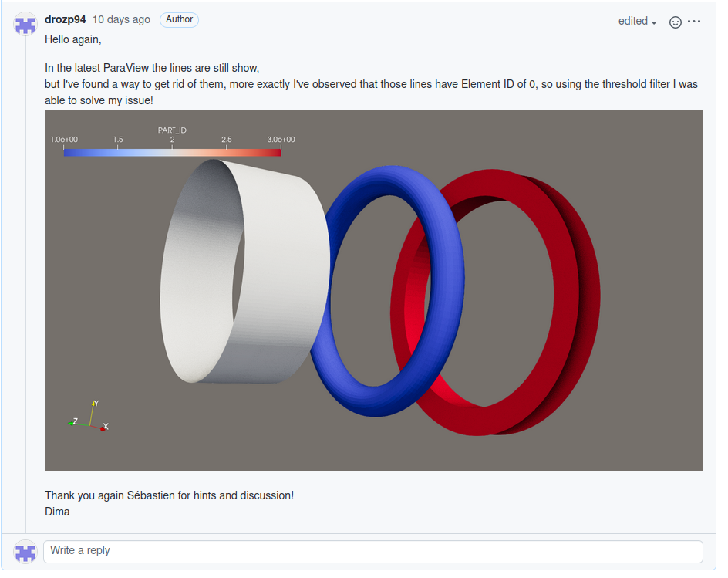Click the 'Thank you again Sébastien' line

point(169,495)
